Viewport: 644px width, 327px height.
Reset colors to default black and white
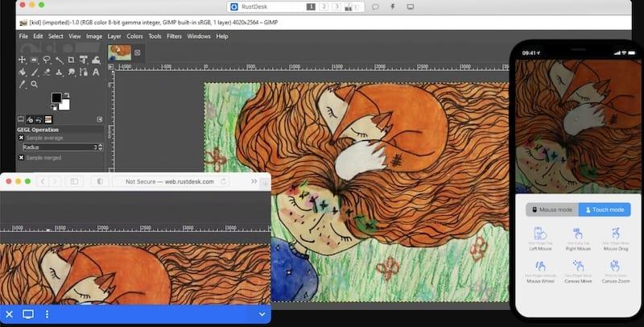pyautogui.click(x=53, y=107)
